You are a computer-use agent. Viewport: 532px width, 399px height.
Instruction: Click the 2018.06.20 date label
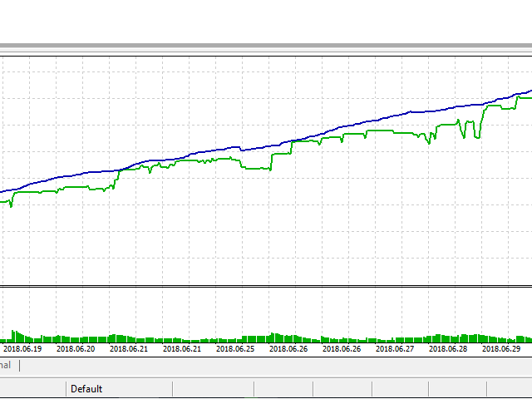[x=75, y=349]
